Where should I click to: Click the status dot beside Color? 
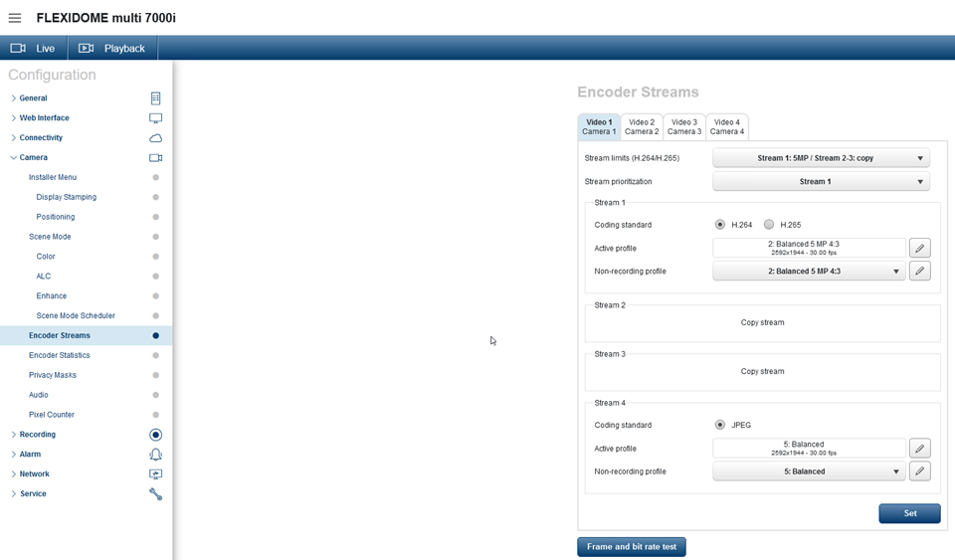coord(156,257)
